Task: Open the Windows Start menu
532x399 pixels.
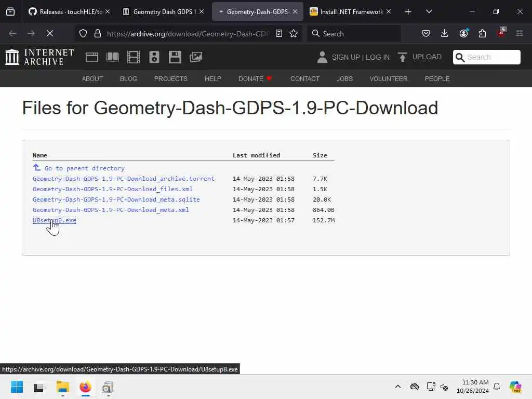Action: pos(17,387)
